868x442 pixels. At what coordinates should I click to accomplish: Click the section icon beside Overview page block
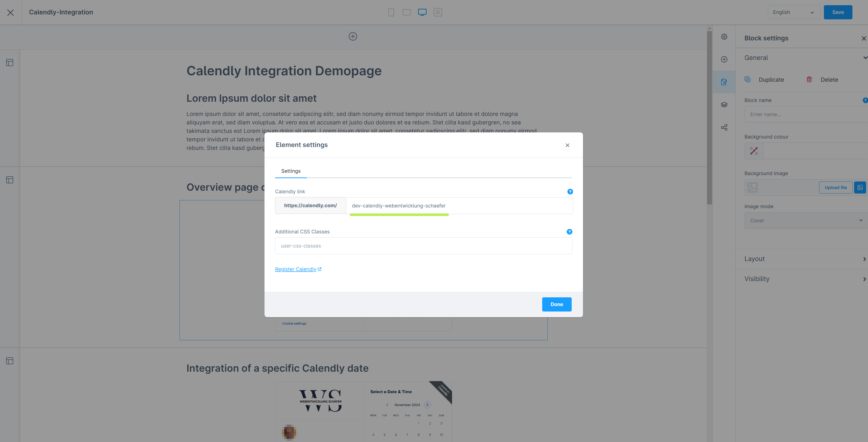10,180
